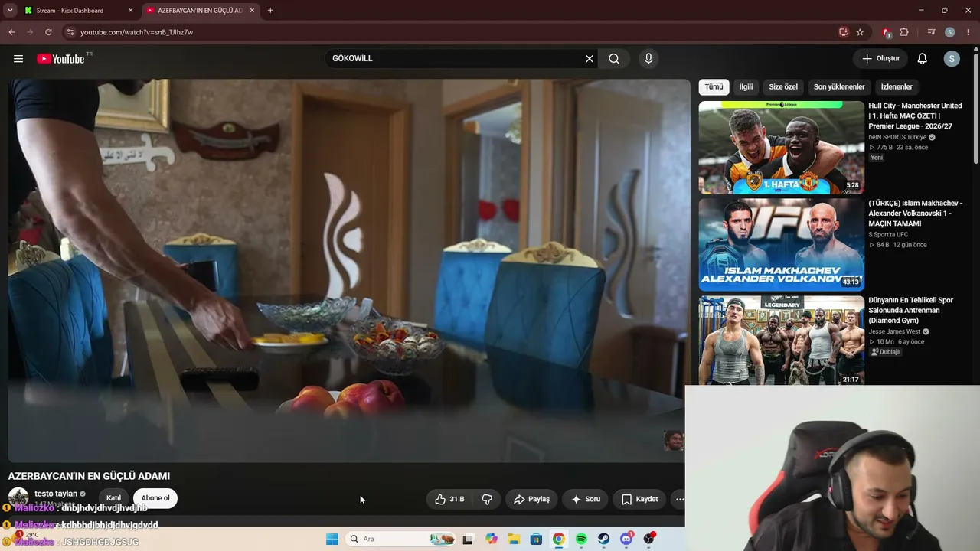The height and width of the screenshot is (551, 980).
Task: Click the browser address bar URL
Action: 136,32
